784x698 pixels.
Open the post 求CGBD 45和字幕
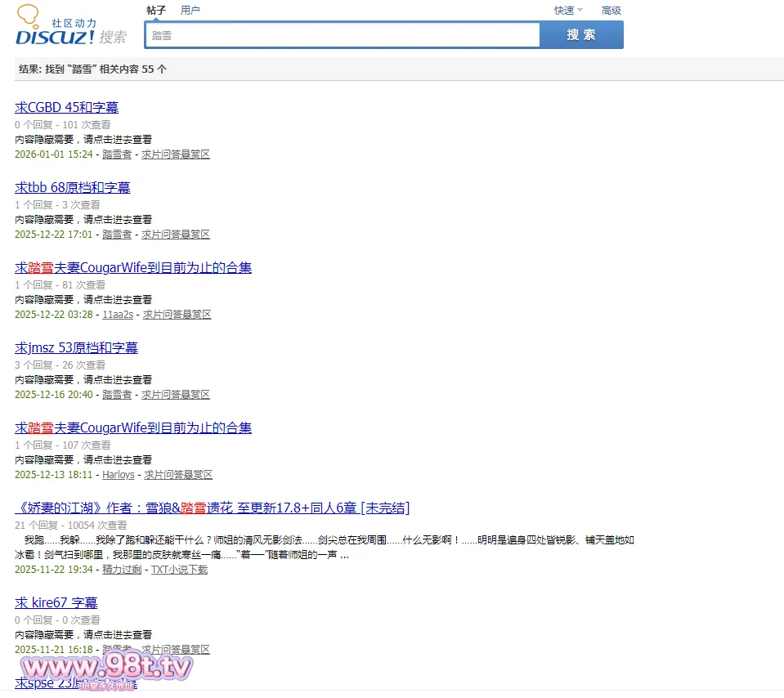[66, 108]
